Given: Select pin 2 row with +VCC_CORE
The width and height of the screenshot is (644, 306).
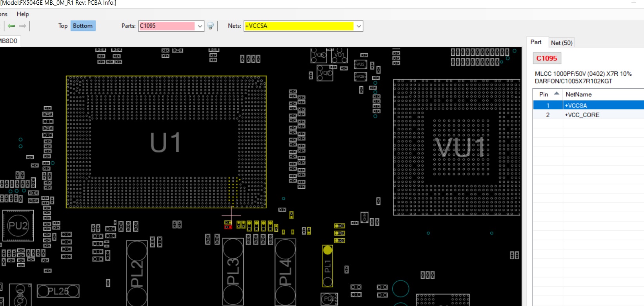Looking at the screenshot, I should [588, 115].
